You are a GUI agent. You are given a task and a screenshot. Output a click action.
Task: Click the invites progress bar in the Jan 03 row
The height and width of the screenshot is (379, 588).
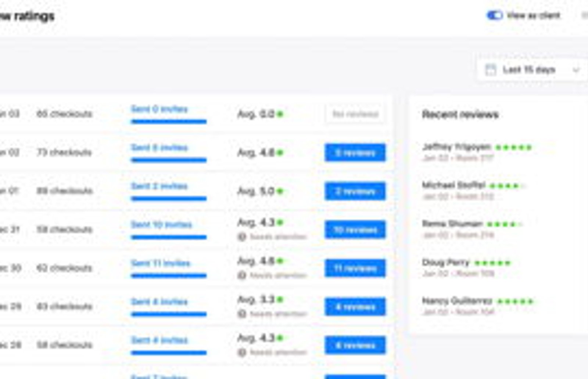pyautogui.click(x=169, y=122)
